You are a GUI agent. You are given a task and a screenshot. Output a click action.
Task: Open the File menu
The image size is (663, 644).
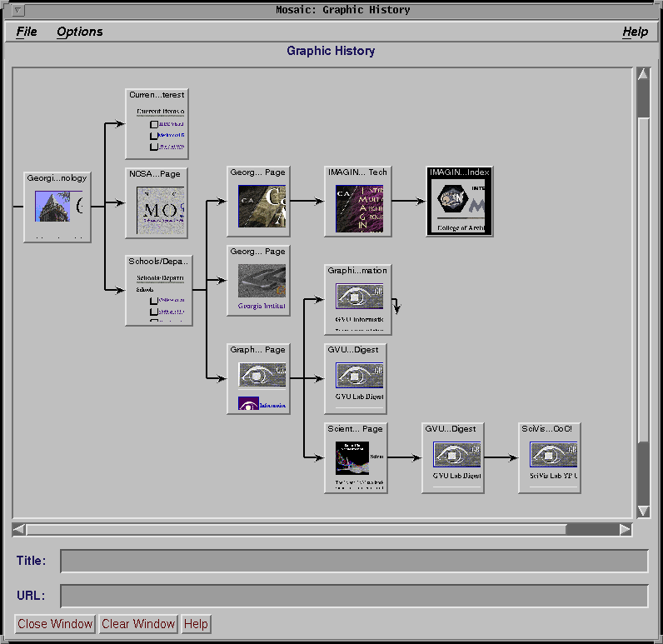tap(27, 32)
